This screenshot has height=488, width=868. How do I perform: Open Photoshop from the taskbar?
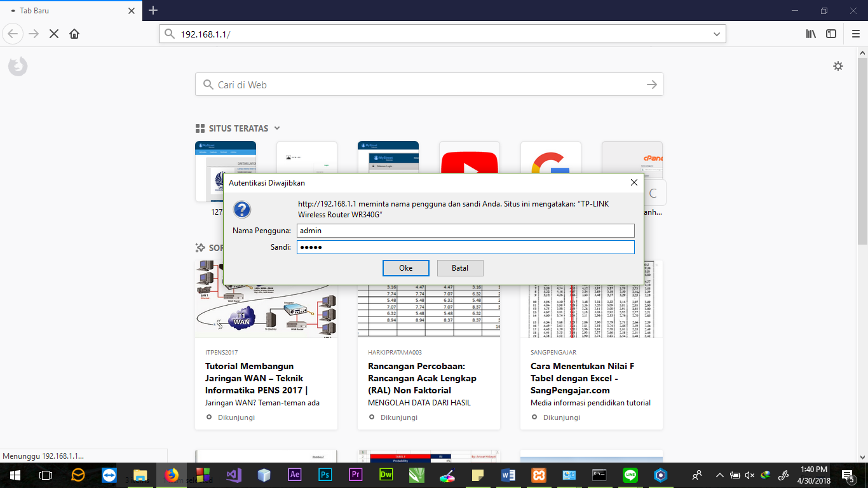[325, 475]
